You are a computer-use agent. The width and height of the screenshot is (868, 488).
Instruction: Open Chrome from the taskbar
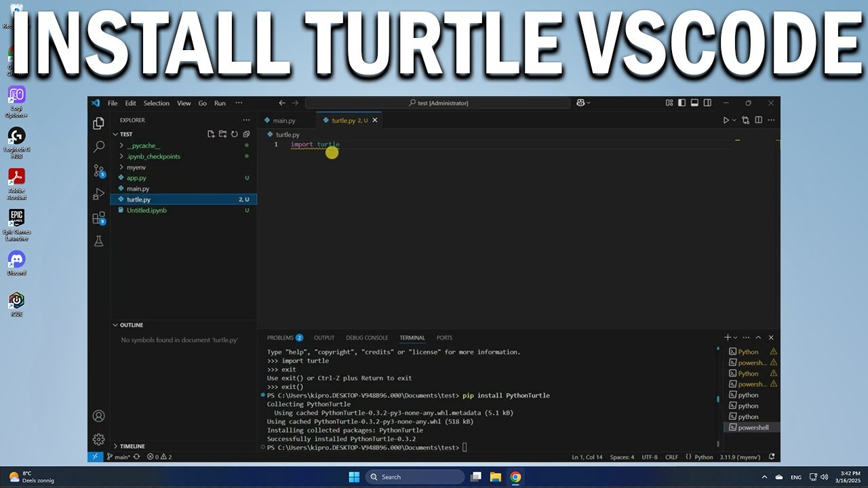point(515,477)
